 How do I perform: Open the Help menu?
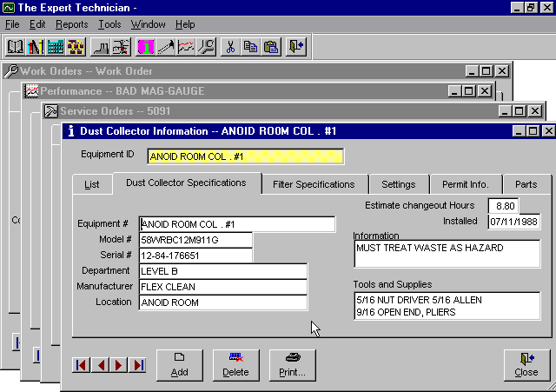[x=185, y=24]
